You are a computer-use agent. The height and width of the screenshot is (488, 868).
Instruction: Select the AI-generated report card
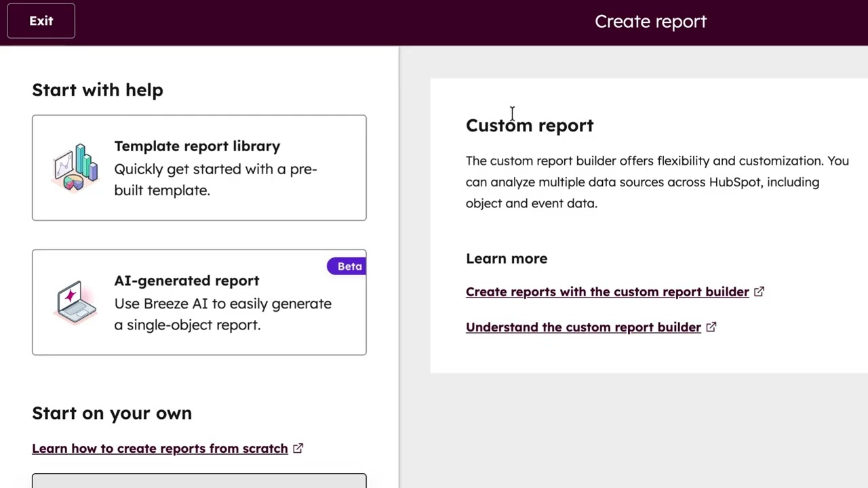199,302
